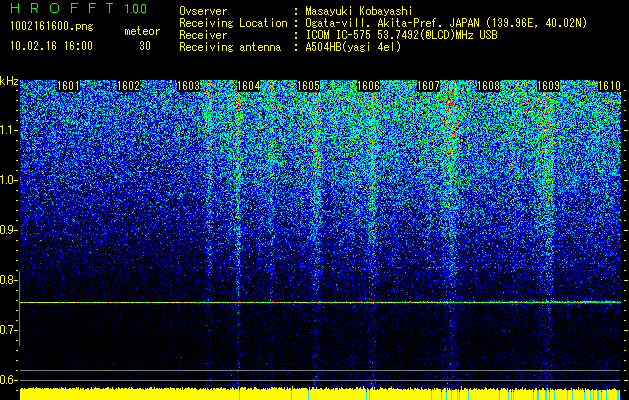Select the file name 1002161600.png
Viewport: 629px width, 400px height.
click(x=52, y=27)
